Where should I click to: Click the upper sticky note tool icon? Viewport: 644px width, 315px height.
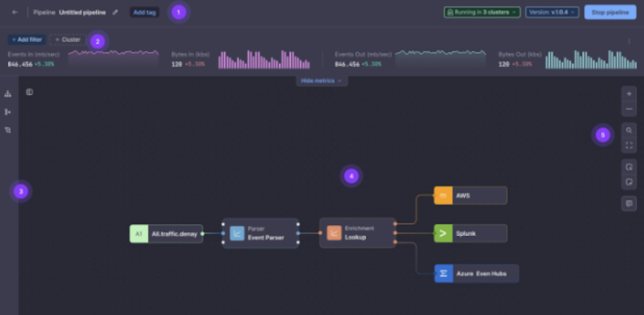629,167
